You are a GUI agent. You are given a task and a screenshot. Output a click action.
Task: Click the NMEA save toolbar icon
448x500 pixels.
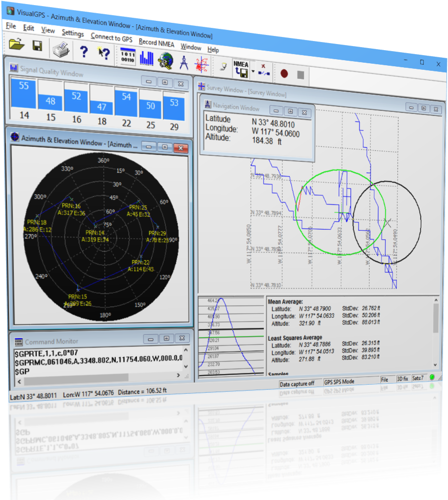click(241, 69)
